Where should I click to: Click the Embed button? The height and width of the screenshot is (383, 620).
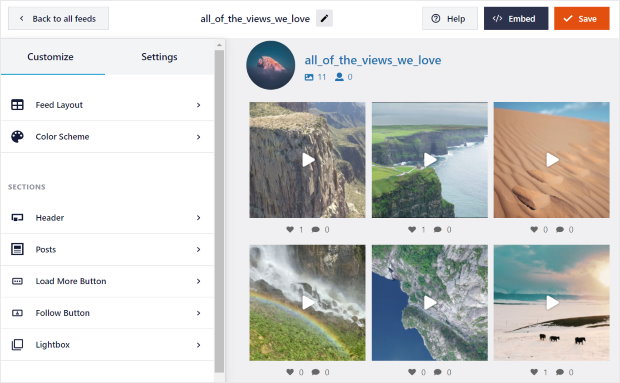516,19
